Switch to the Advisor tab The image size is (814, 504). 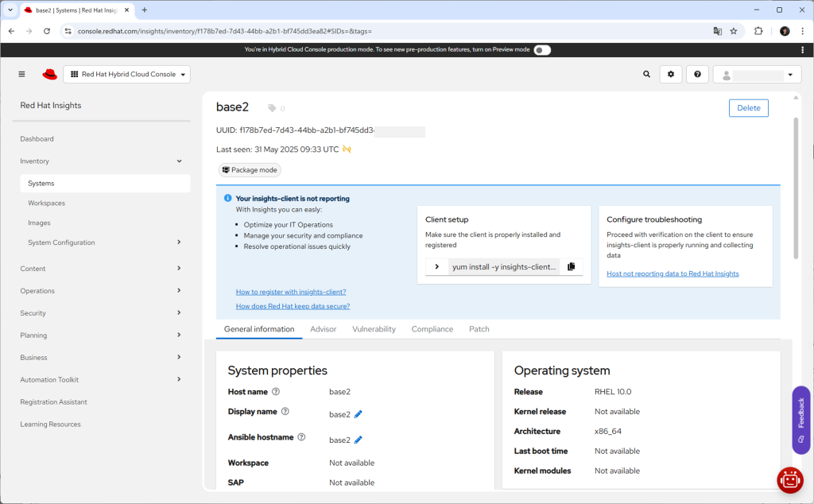coord(323,329)
